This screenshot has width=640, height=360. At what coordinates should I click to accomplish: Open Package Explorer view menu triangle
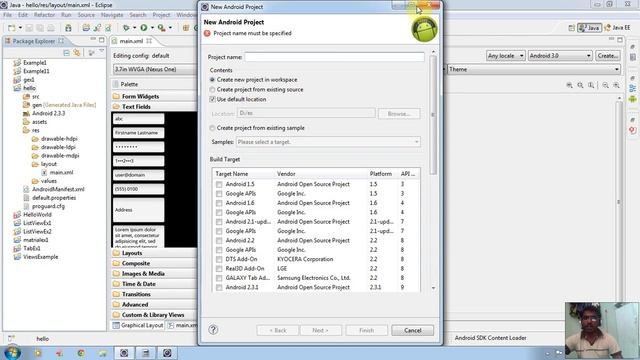click(x=101, y=52)
